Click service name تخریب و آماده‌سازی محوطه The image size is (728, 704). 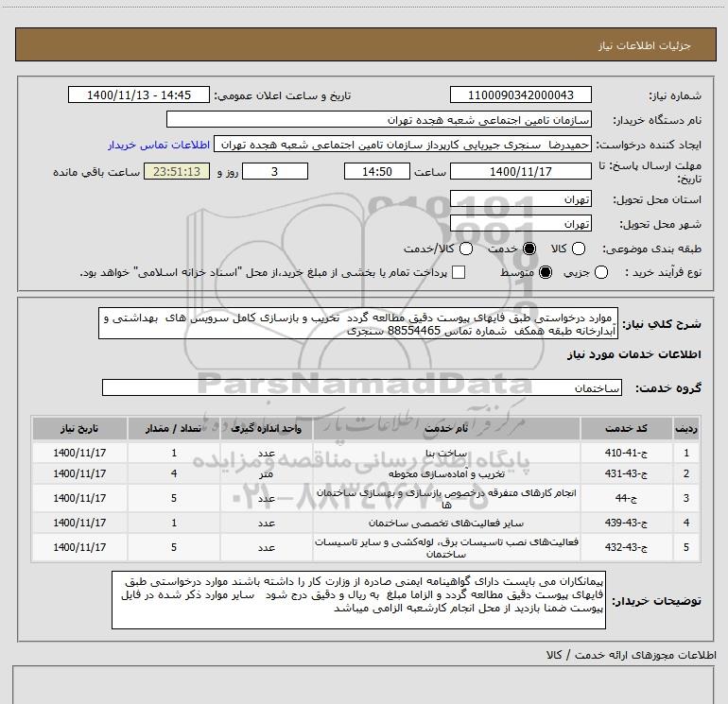446,473
